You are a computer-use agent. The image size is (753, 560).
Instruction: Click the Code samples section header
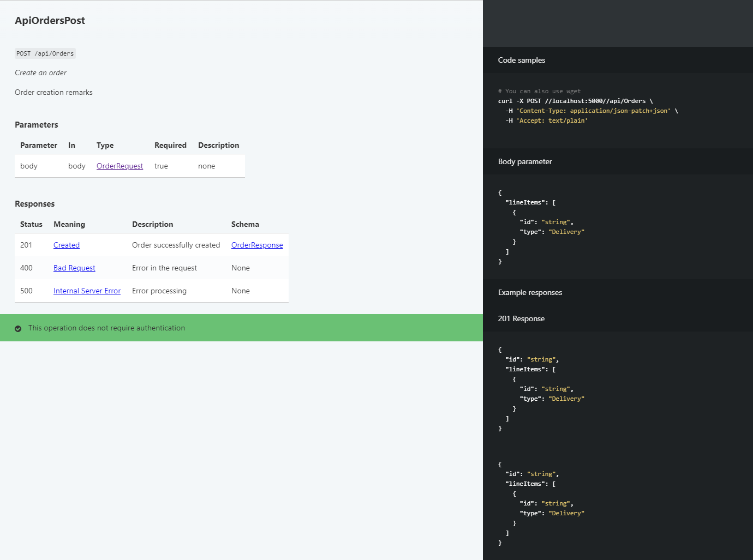tap(521, 60)
